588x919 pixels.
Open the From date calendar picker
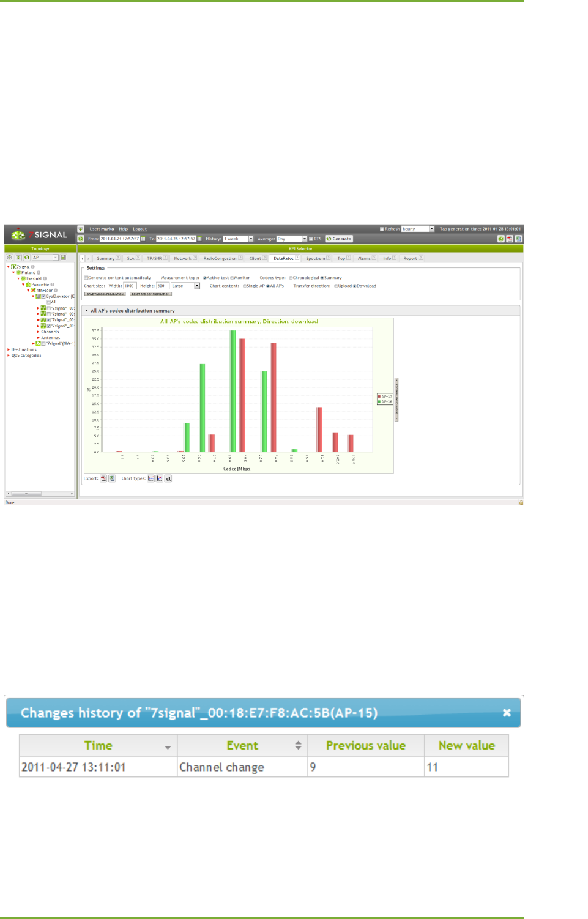click(143, 239)
